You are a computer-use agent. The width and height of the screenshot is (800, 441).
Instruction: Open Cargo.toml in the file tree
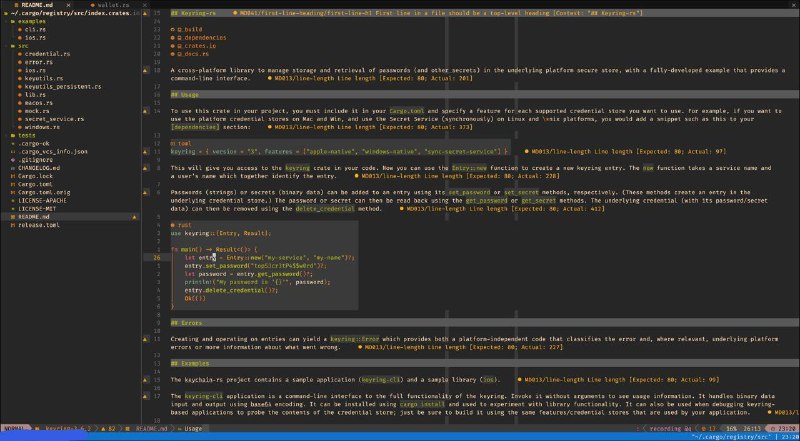[35, 184]
